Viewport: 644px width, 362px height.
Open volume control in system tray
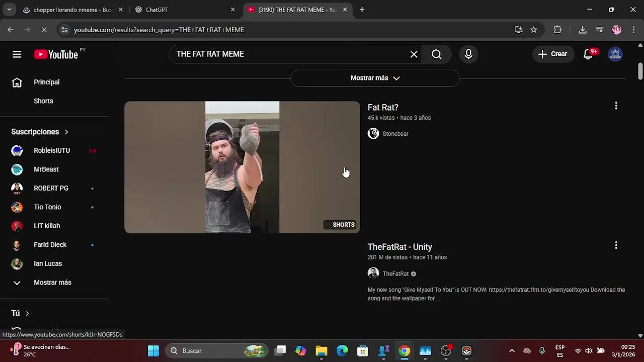(589, 351)
